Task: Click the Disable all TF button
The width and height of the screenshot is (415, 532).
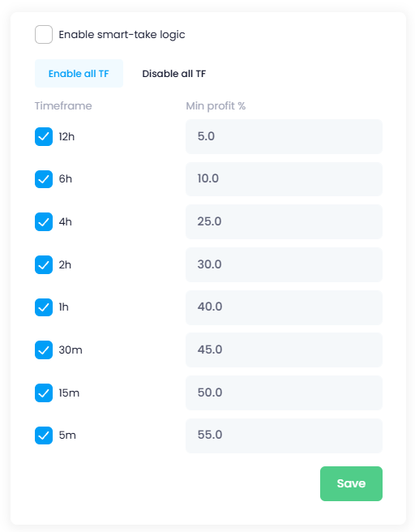Action: (174, 74)
